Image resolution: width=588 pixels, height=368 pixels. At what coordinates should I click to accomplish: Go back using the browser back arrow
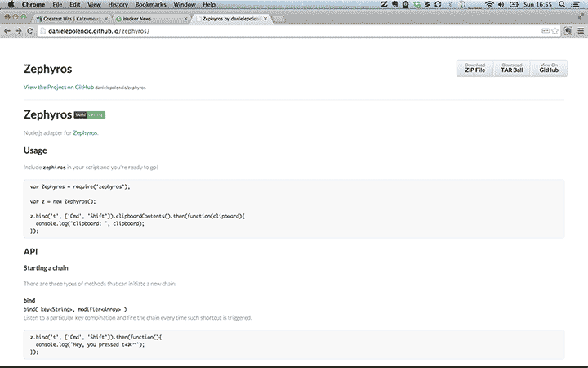point(7,31)
